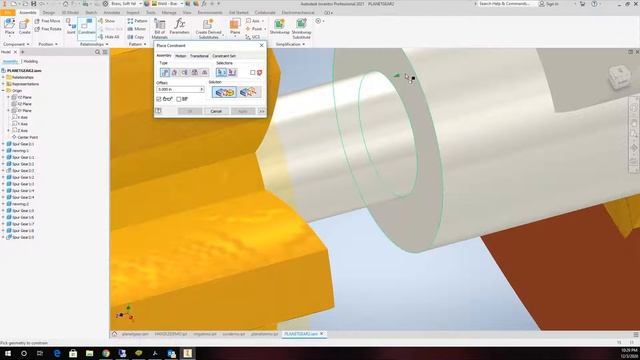The height and width of the screenshot is (360, 640).
Task: Pick the Mate solution option
Action: [x=224, y=92]
